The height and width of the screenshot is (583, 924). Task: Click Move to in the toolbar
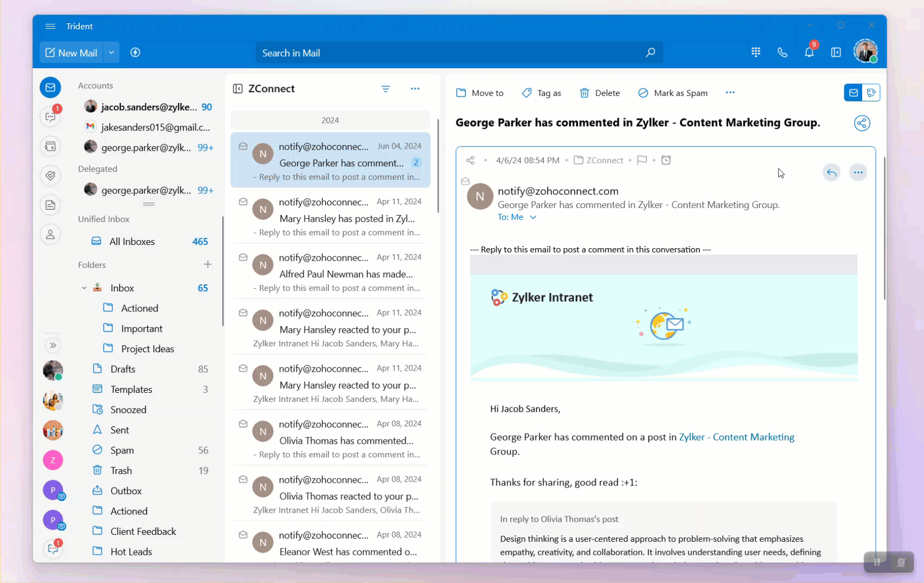480,93
